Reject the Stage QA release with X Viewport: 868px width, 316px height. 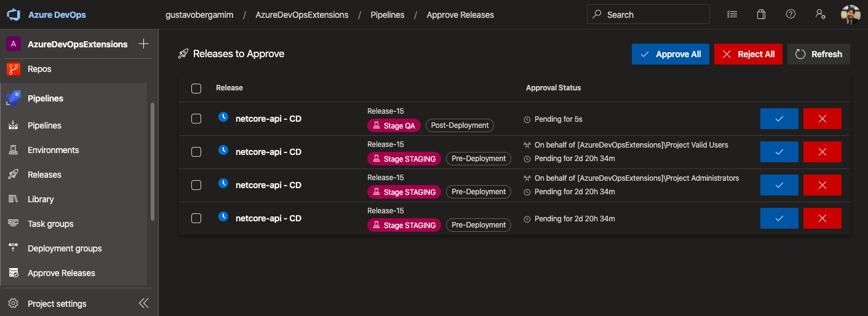[x=822, y=119]
